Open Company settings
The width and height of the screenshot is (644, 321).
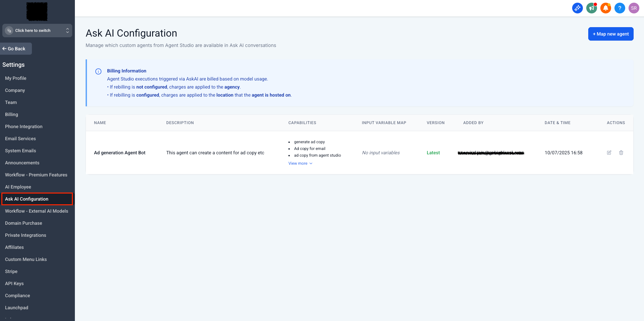pos(15,90)
